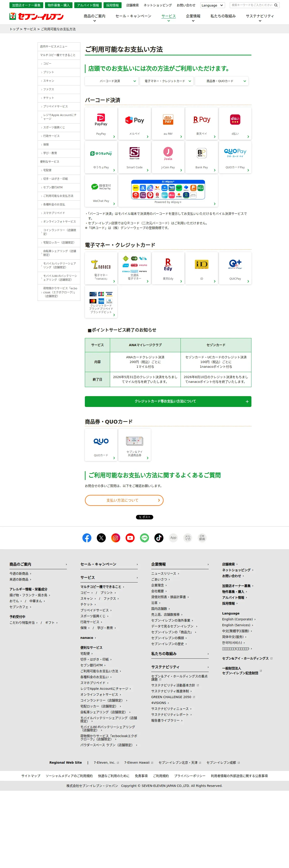Open the TikTok social icon

(x=159, y=538)
